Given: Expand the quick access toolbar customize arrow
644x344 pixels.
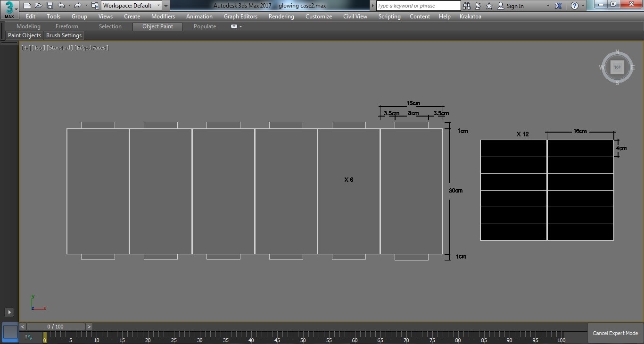Looking at the screenshot, I should 166,6.
